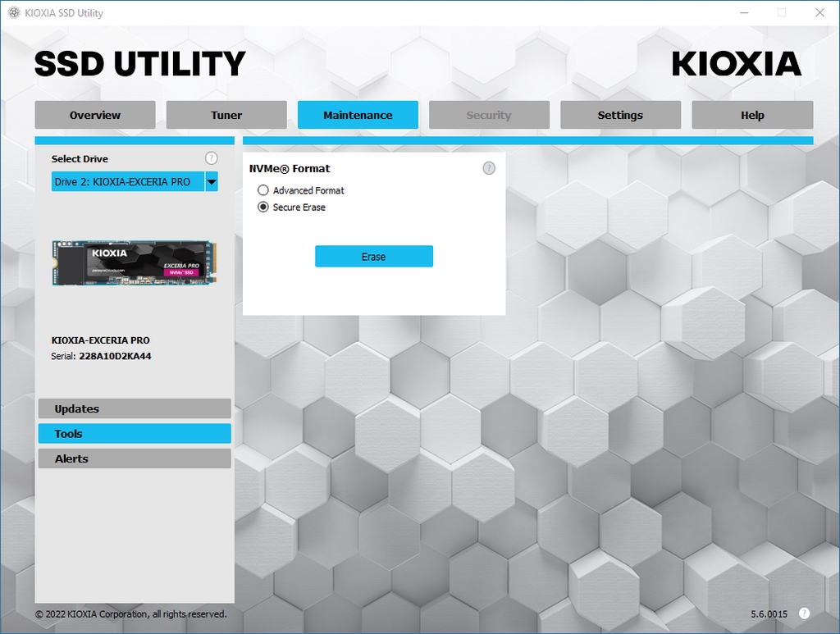The height and width of the screenshot is (634, 840).
Task: Open the Maintenance tab
Action: [358, 115]
